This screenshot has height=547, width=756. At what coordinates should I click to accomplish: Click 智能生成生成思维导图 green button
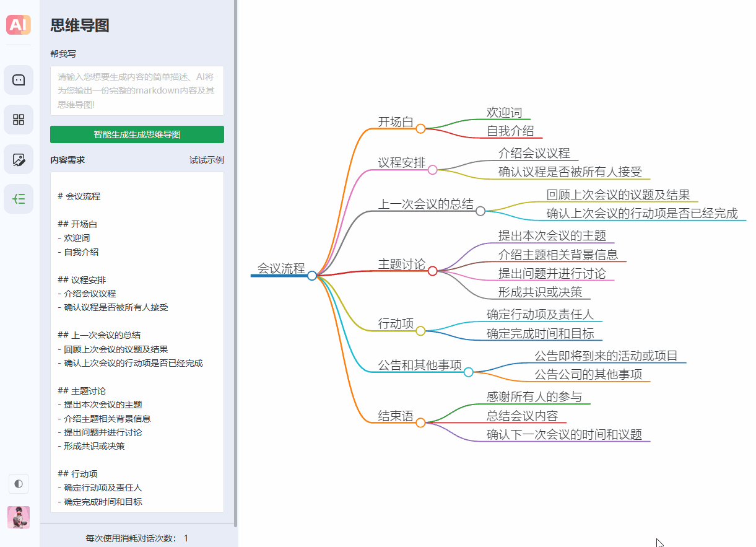[x=137, y=134]
